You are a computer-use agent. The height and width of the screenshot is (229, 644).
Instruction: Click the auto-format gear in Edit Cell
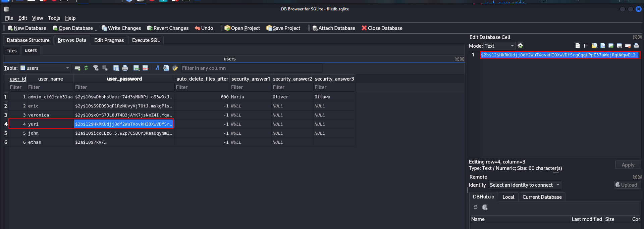pyautogui.click(x=520, y=46)
